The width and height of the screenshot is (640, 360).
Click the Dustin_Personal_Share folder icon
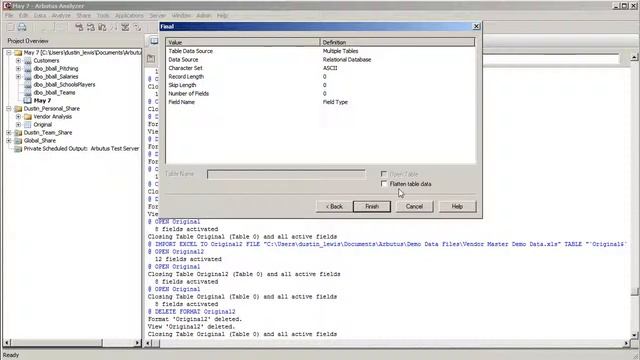[18, 109]
